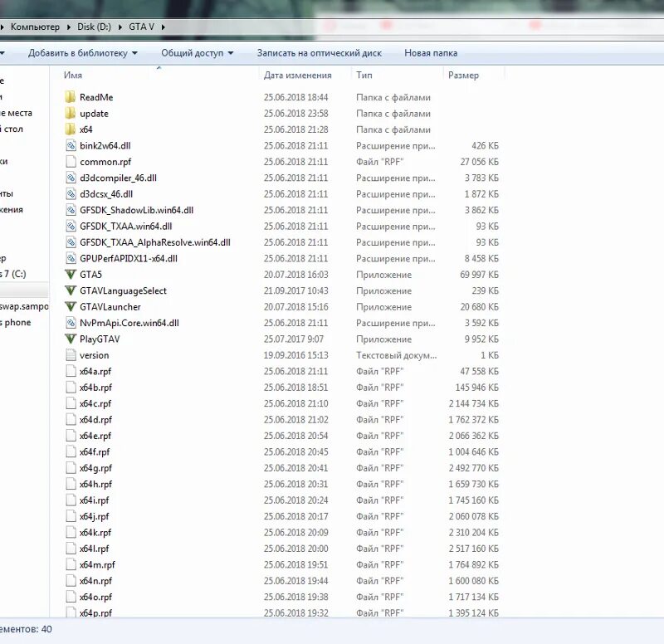This screenshot has width=664, height=644.
Task: Select the x64b.rpf file icon
Action: (71, 388)
